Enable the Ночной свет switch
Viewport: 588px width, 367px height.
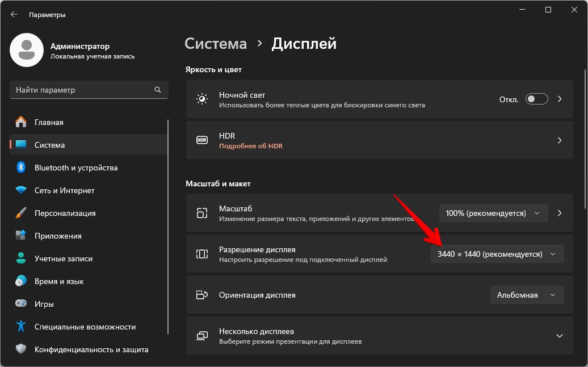pyautogui.click(x=536, y=98)
